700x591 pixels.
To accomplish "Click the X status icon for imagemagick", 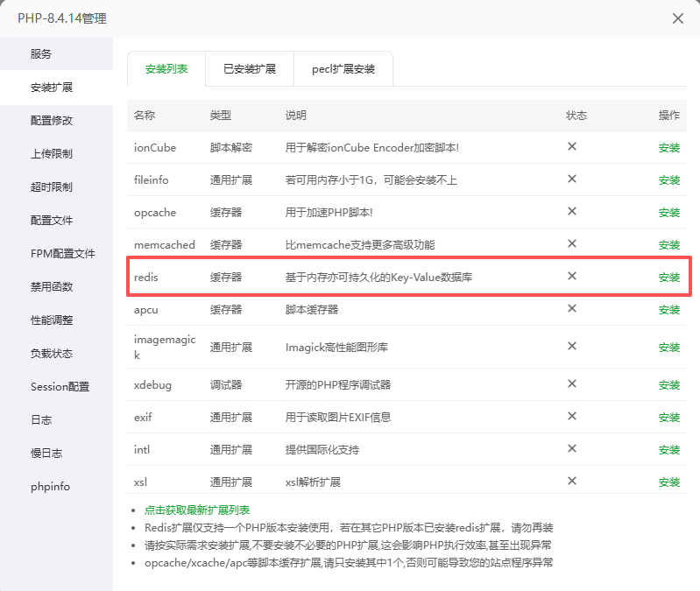I will pyautogui.click(x=572, y=346).
